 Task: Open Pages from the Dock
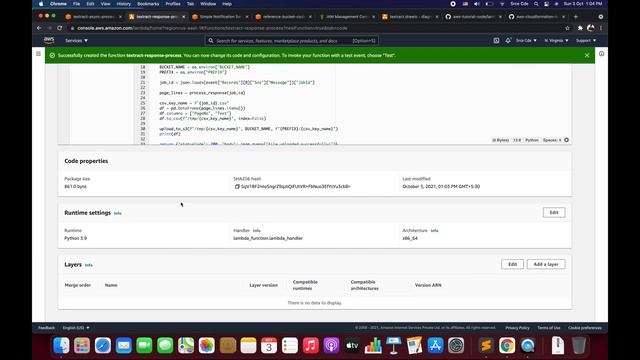pyautogui.click(x=415, y=345)
